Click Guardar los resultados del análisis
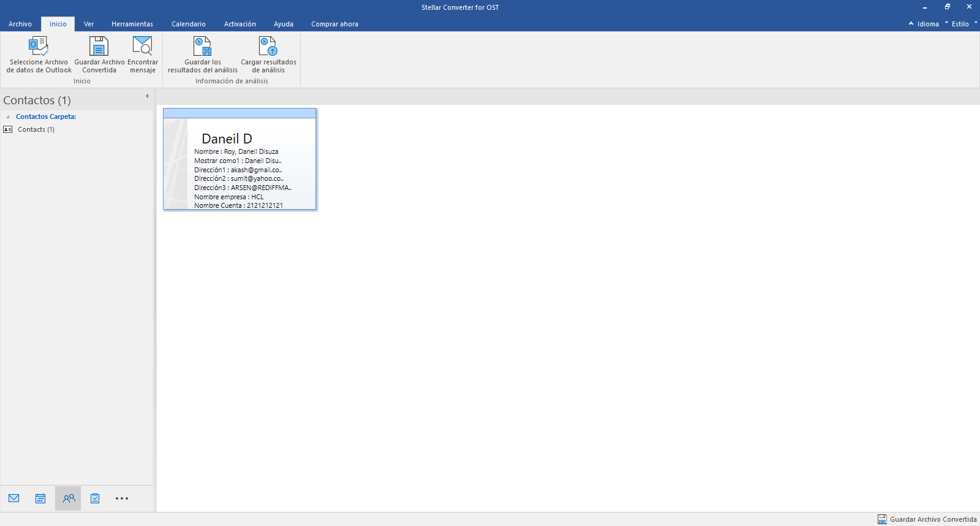 click(203, 55)
